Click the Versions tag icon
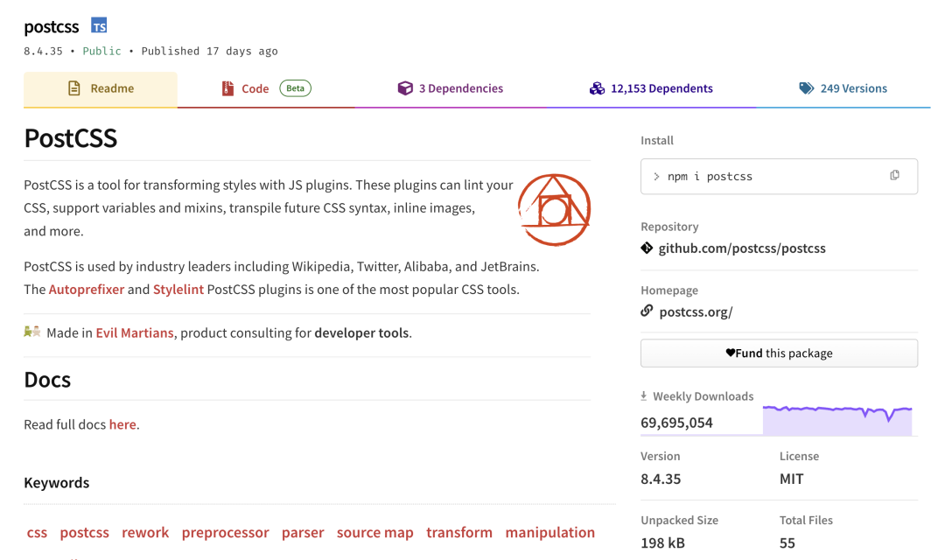Image resolution: width=945 pixels, height=560 pixels. pyautogui.click(x=806, y=88)
